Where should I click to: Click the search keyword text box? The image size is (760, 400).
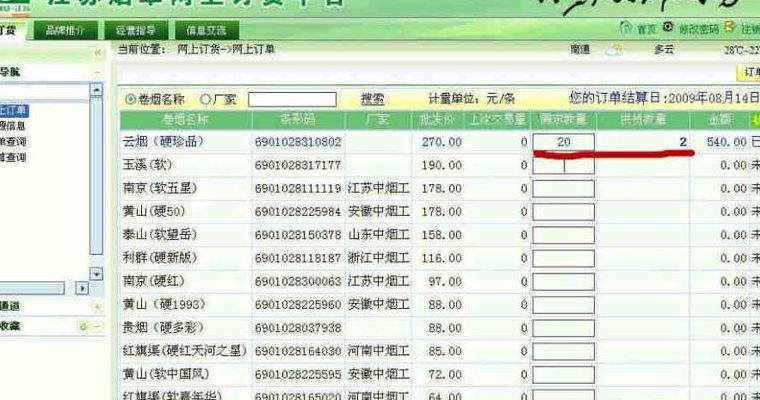(292, 100)
